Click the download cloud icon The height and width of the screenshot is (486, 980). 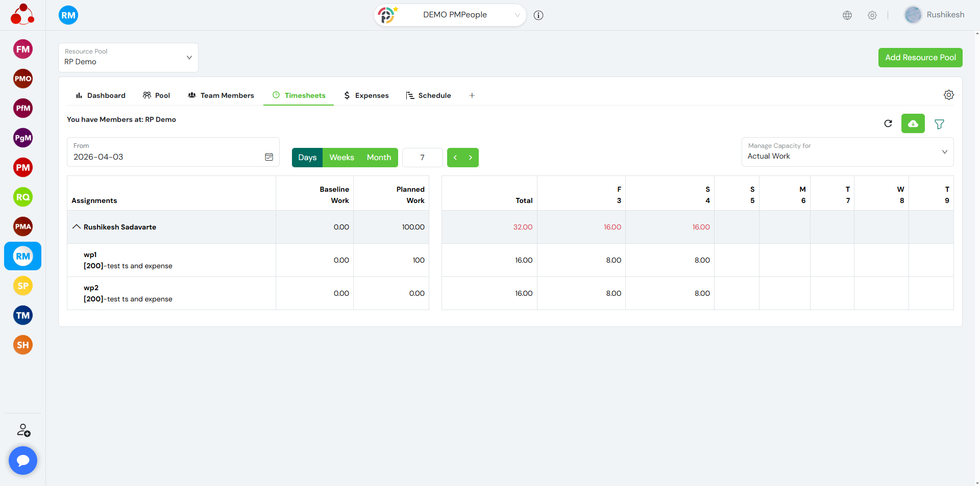[x=913, y=123]
